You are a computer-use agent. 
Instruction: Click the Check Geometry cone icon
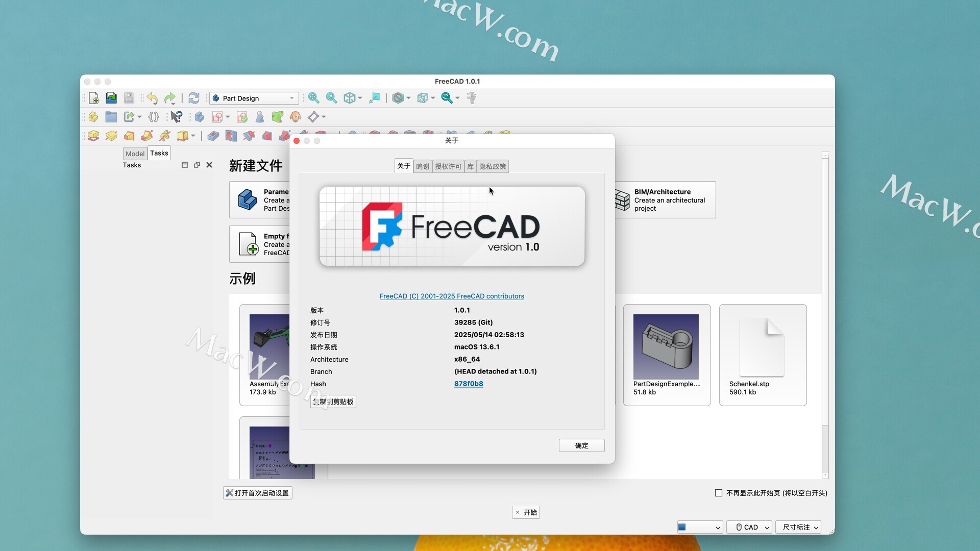coord(260,117)
